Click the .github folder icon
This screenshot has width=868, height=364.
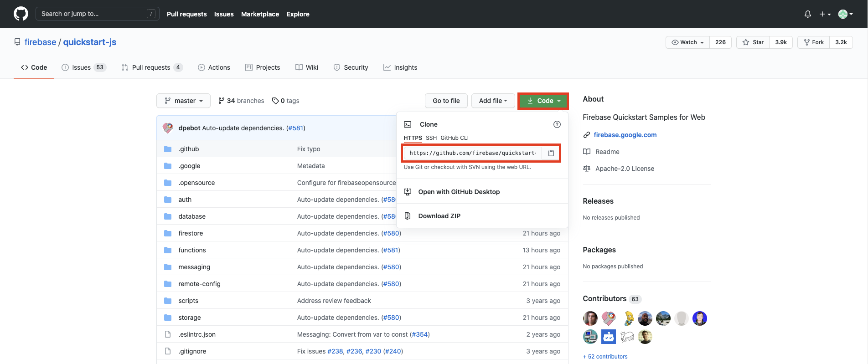[x=168, y=149]
